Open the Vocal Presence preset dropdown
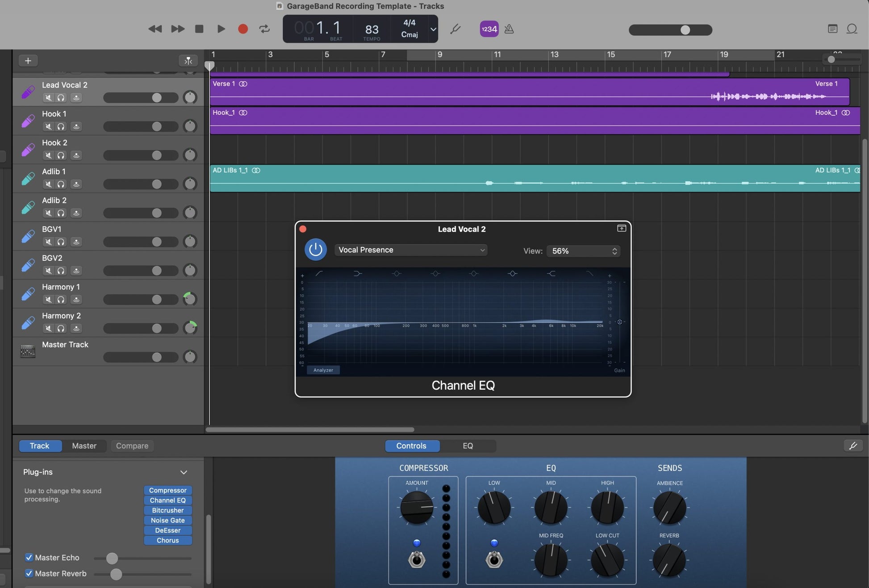 click(x=411, y=250)
